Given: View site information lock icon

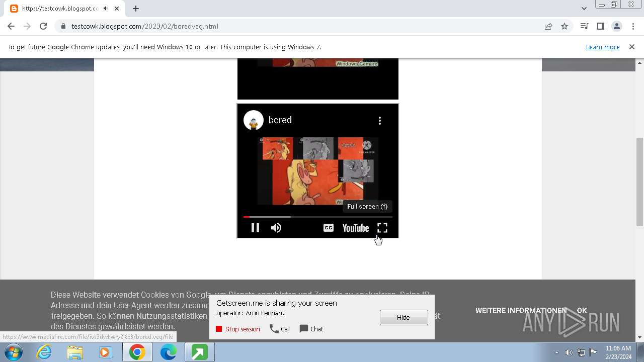Looking at the screenshot, I should point(63,26).
